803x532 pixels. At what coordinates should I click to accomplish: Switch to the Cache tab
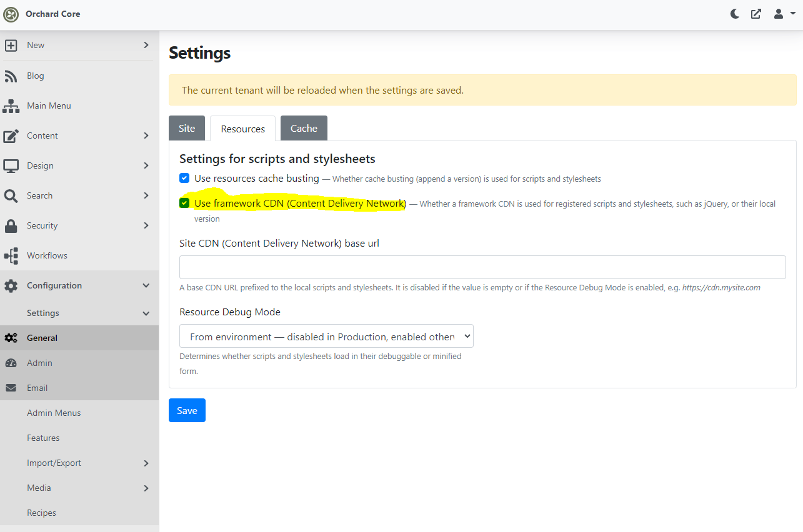click(x=304, y=128)
